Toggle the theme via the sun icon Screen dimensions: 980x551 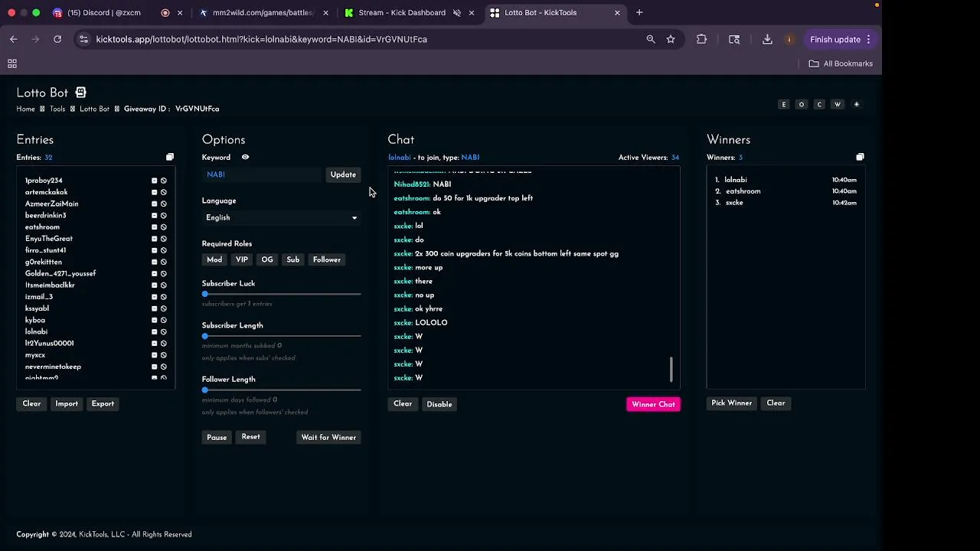(856, 104)
